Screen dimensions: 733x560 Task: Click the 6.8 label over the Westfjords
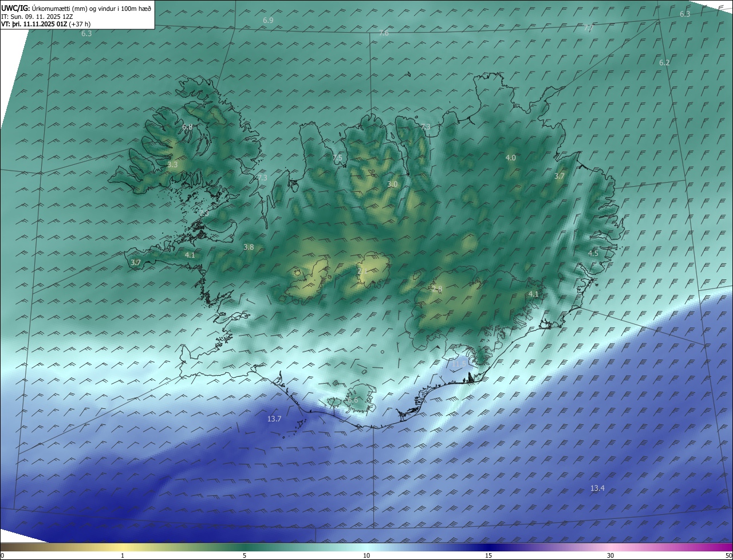pos(187,127)
